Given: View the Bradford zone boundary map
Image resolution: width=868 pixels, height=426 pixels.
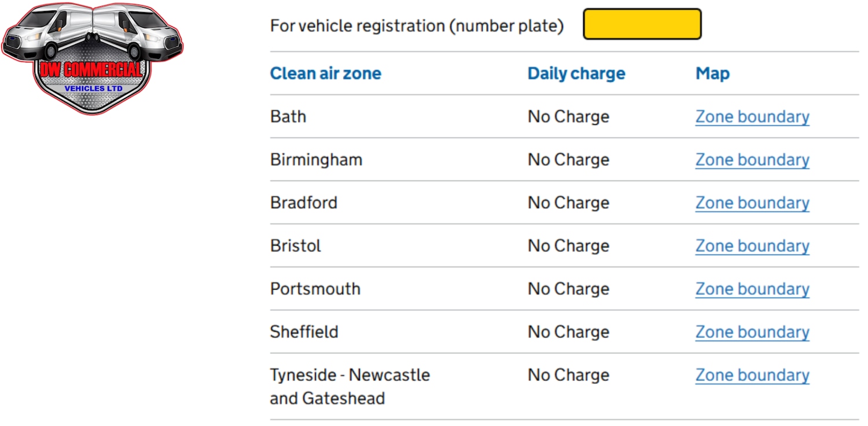Looking at the screenshot, I should (x=752, y=203).
